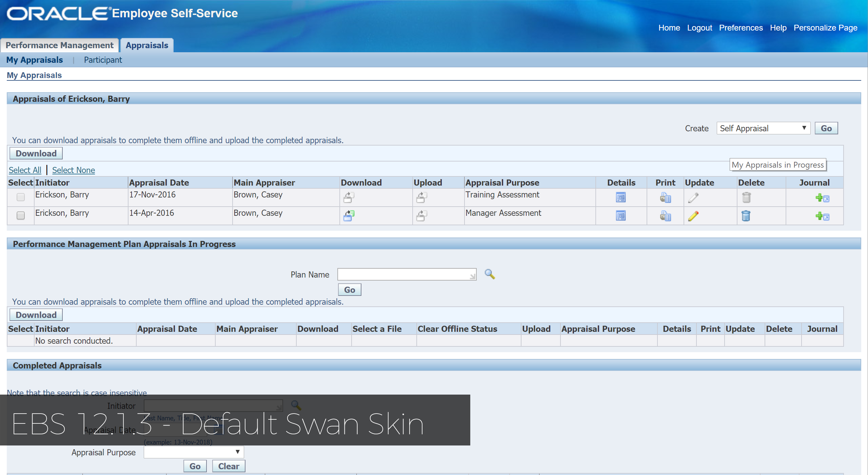Download the 14-Apr-2016 Manager Assessment appraisal icon
This screenshot has width=868, height=475.
(x=349, y=216)
